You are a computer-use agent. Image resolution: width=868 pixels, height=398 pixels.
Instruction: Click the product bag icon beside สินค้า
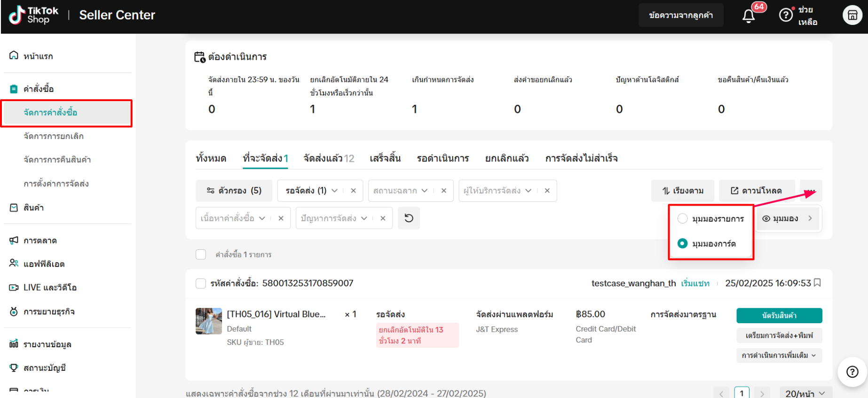point(14,207)
